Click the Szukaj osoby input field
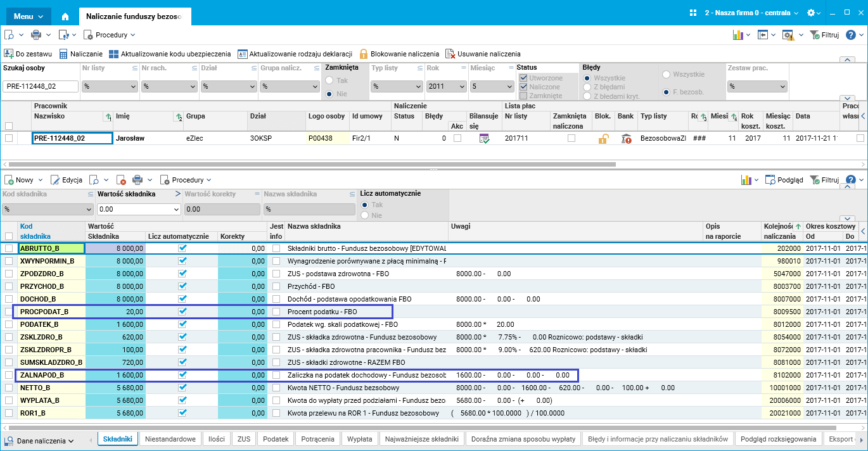 click(x=41, y=87)
